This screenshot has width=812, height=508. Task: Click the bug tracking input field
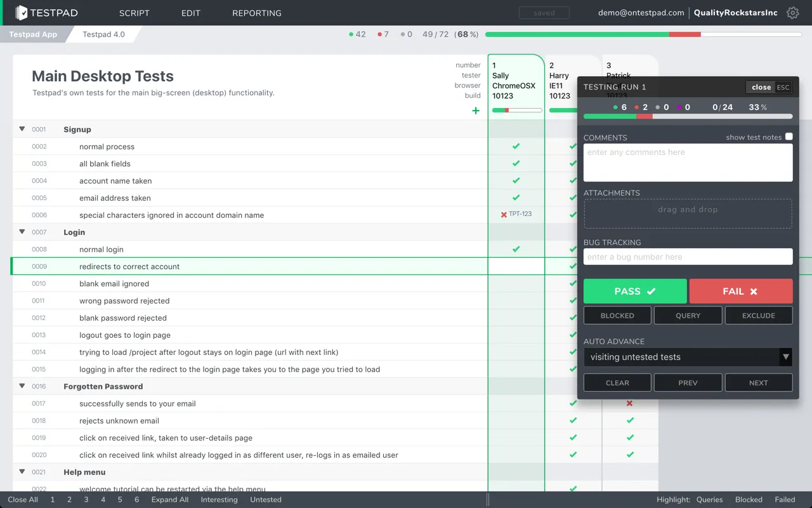(x=688, y=257)
